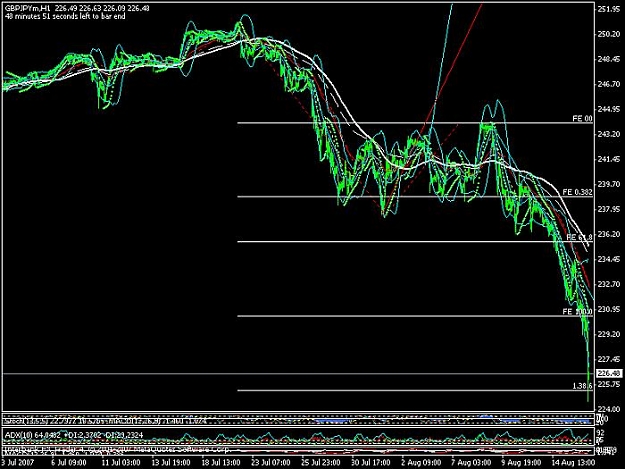625x469 pixels.
Task: Click the 3 Jul 2007 date label
Action: pyautogui.click(x=18, y=463)
